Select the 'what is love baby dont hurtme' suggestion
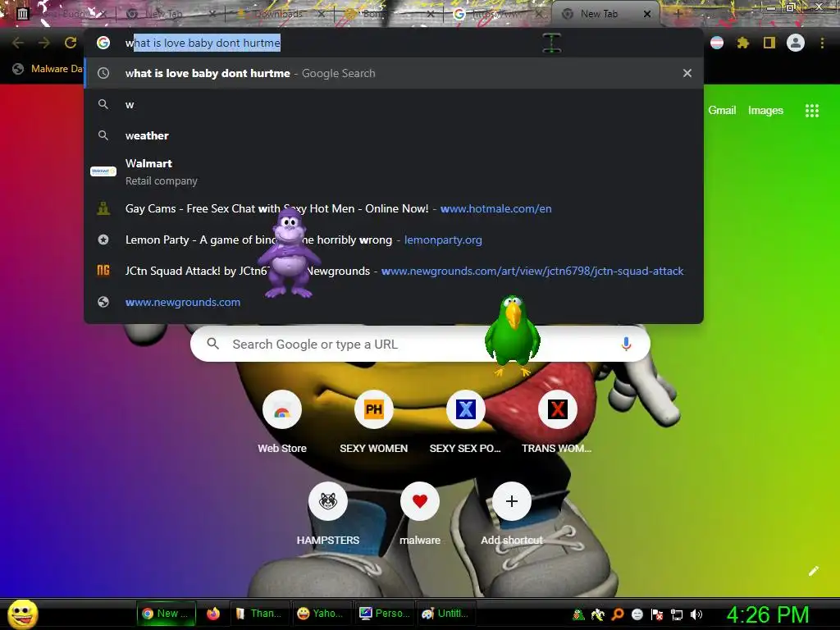The image size is (840, 630). click(x=394, y=73)
